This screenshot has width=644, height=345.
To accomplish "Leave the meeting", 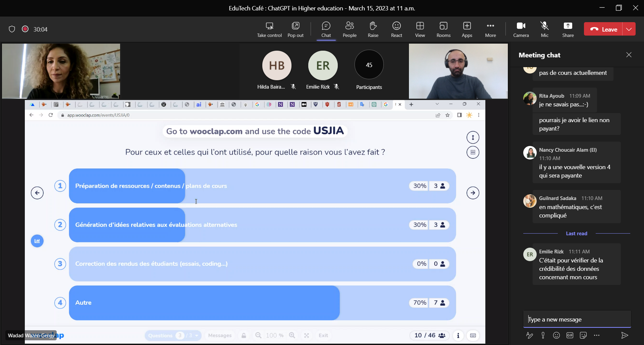I will (x=603, y=29).
